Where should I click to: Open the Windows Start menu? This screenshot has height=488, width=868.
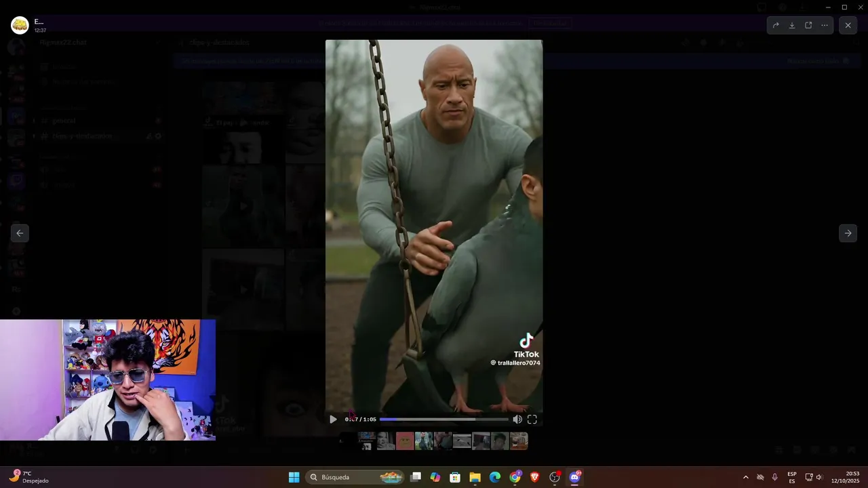coord(294,477)
